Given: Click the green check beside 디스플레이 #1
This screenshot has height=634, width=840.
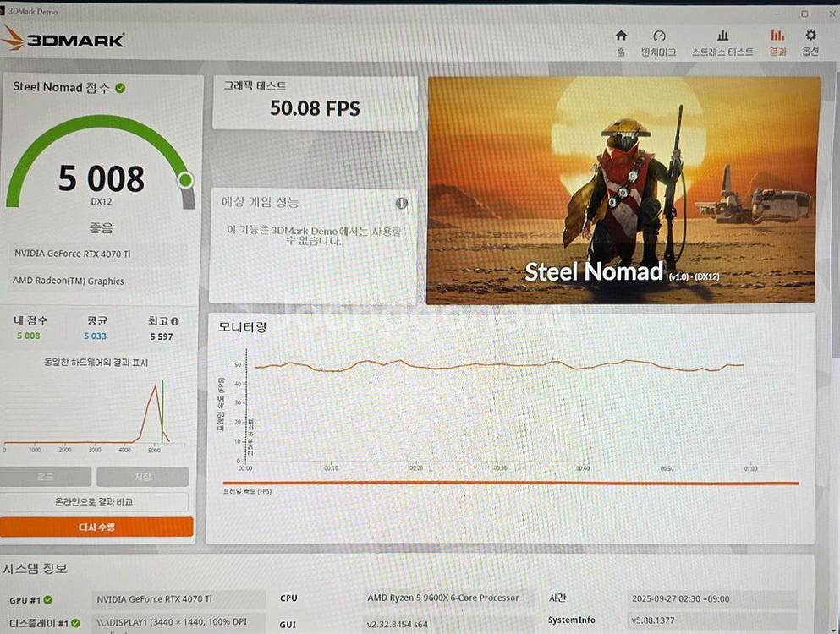Looking at the screenshot, I should (x=75, y=623).
